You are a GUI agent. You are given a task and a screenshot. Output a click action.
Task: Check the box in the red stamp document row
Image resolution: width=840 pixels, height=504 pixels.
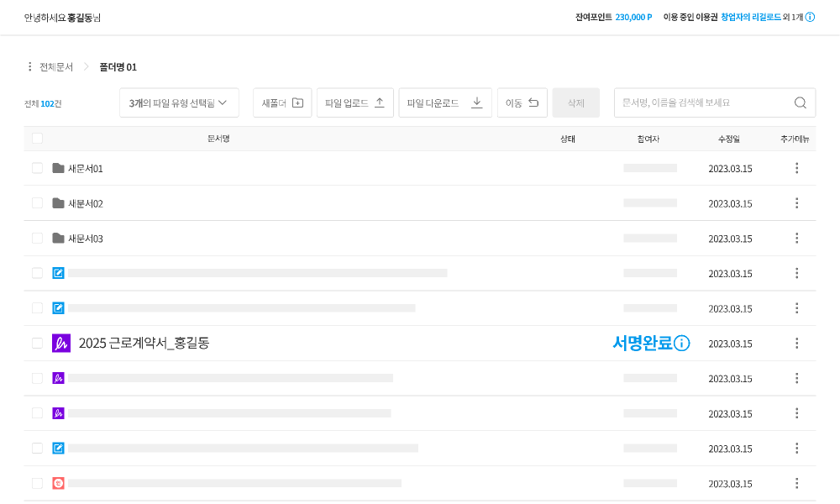pyautogui.click(x=38, y=483)
